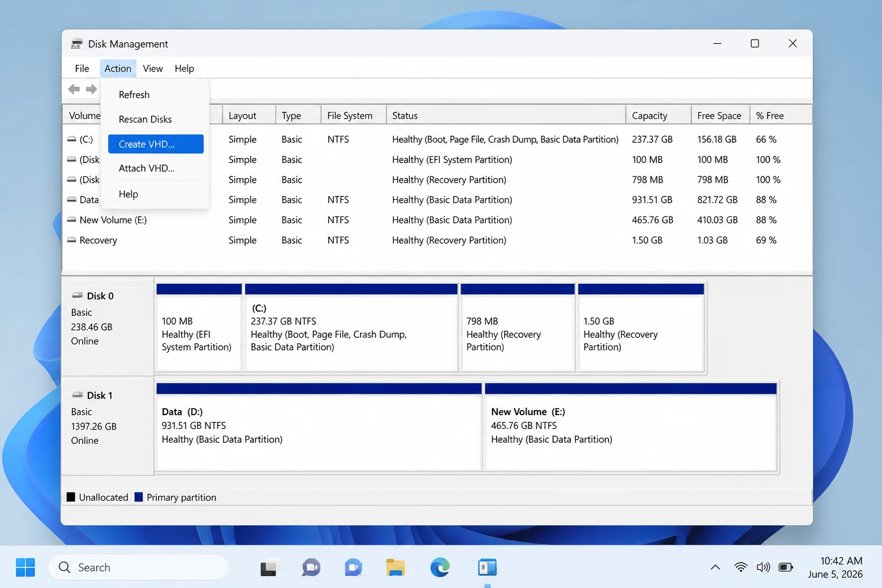
Task: Click the 821.72 GB free space cell
Action: click(x=717, y=200)
